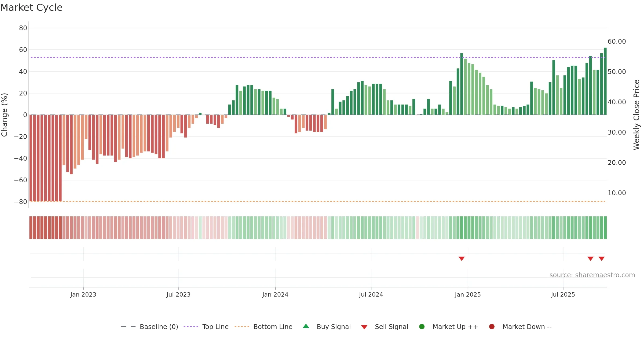The image size is (644, 362).
Task: Select the sell signal marker before Jan 2025
Action: [462, 258]
